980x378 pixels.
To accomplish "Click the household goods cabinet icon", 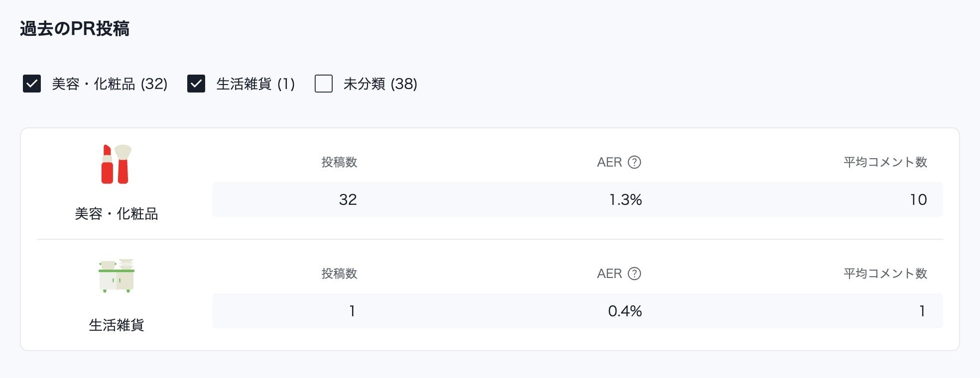I will (x=116, y=276).
